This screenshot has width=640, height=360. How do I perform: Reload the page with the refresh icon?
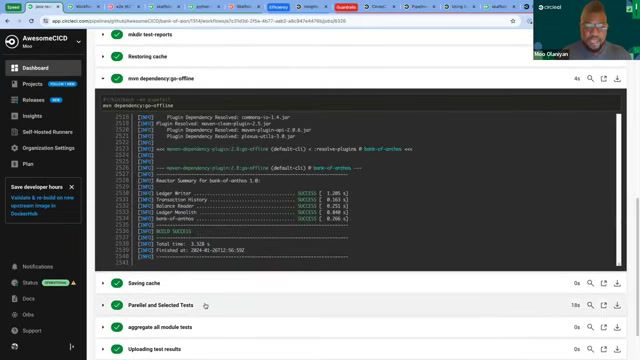(31, 21)
